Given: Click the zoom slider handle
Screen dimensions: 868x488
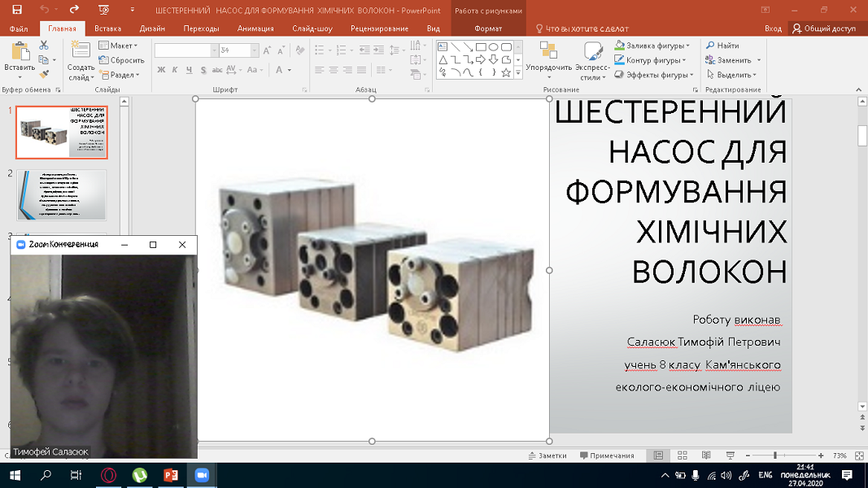Looking at the screenshot, I should (775, 455).
